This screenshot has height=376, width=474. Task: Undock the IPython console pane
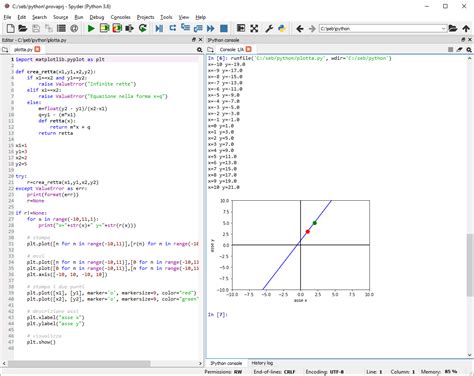coord(463,40)
